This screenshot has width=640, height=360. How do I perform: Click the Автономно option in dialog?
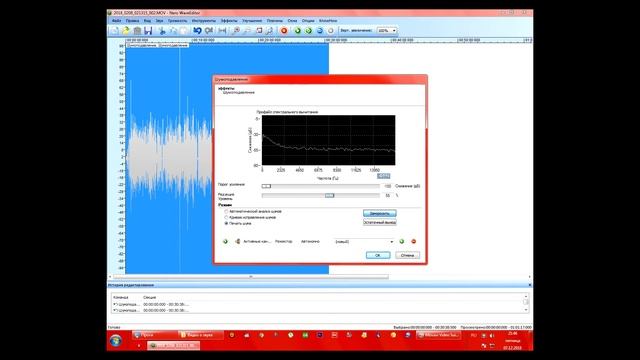pos(310,242)
